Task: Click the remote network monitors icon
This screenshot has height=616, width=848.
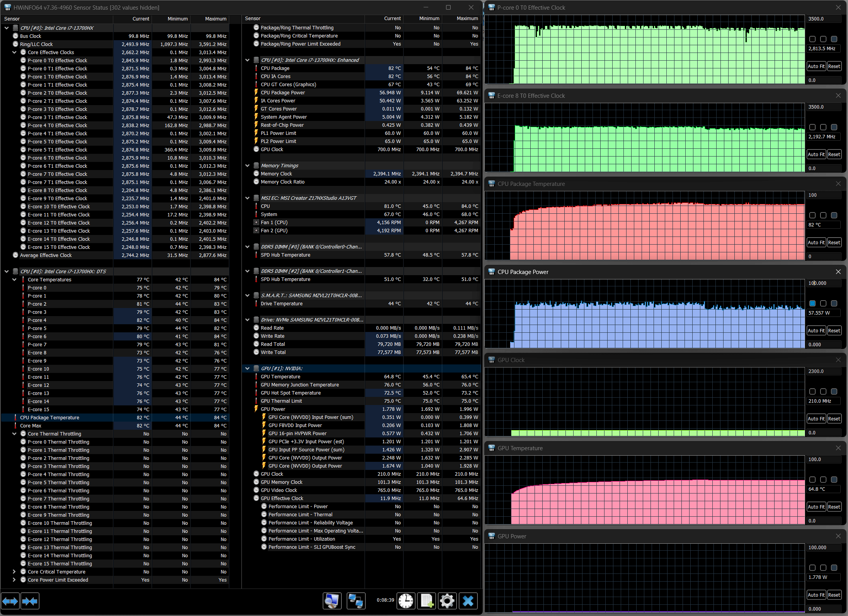Action: click(x=356, y=601)
